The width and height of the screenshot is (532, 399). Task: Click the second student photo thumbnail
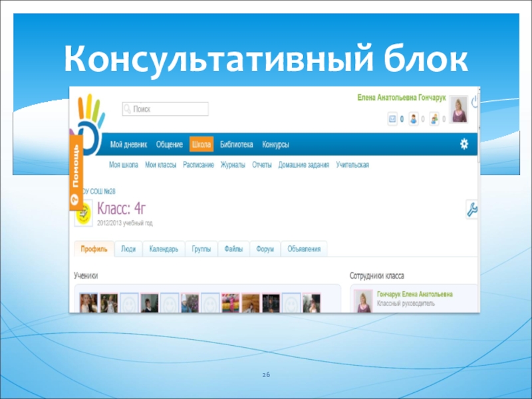click(x=109, y=303)
